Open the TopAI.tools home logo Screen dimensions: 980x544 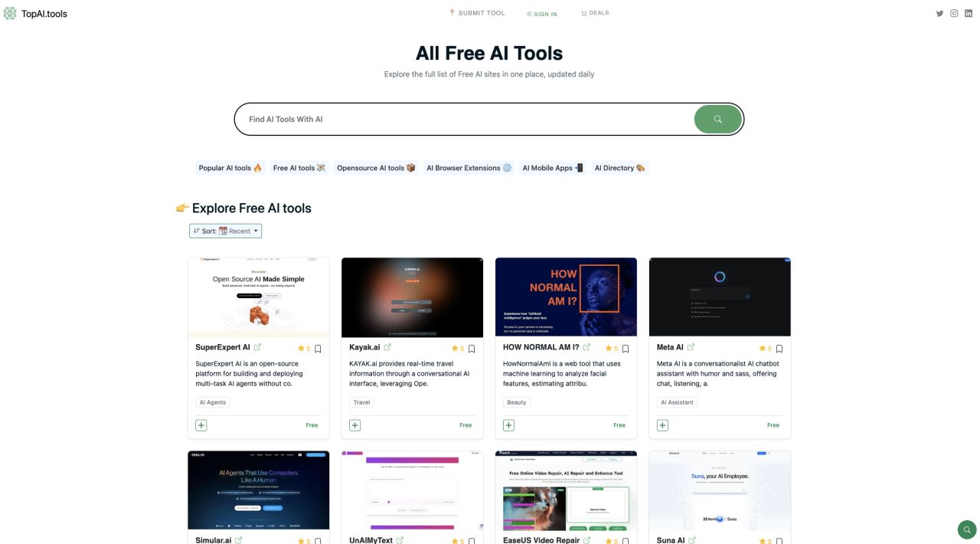pos(35,13)
